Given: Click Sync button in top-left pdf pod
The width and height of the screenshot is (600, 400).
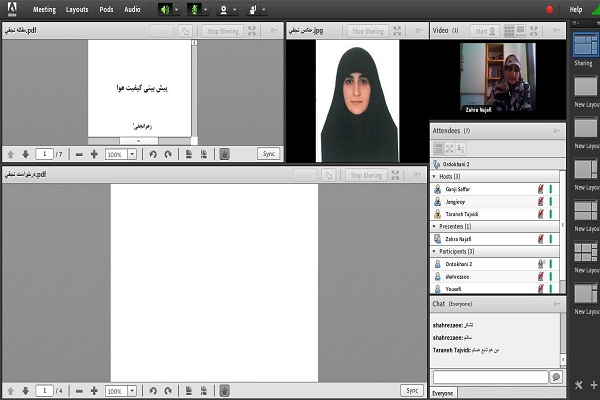Looking at the screenshot, I should pos(269,153).
